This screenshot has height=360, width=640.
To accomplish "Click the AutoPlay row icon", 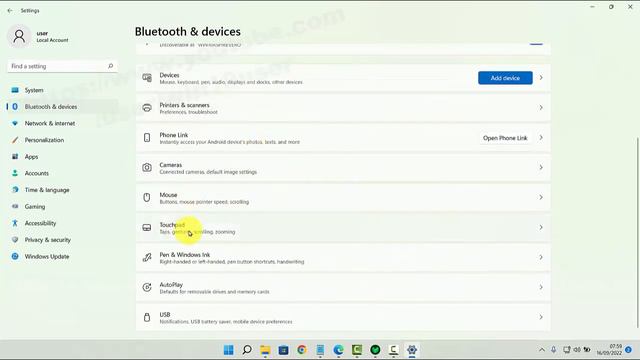I will tap(147, 287).
